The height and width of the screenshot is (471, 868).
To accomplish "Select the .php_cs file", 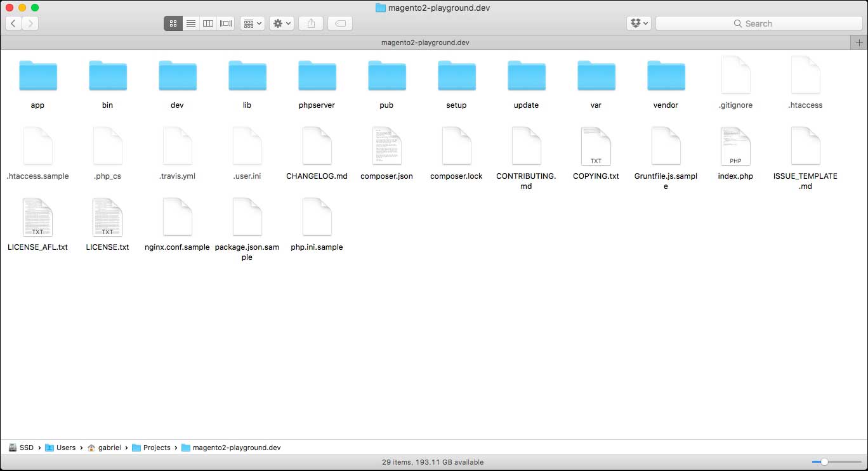I will tap(108, 146).
